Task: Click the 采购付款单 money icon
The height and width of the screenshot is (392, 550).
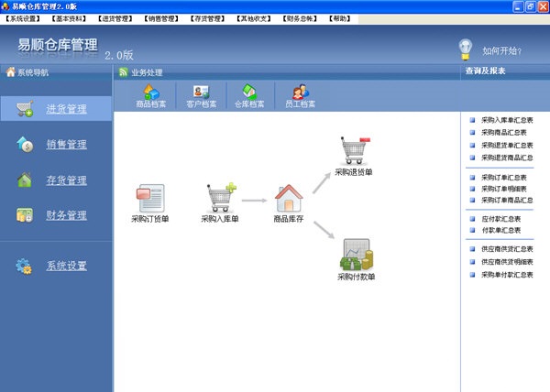Action: click(x=357, y=255)
